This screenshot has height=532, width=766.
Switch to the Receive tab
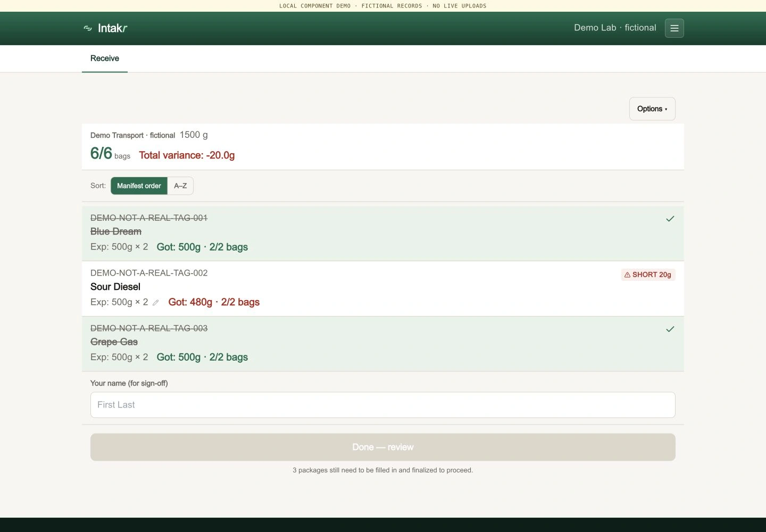pyautogui.click(x=105, y=59)
